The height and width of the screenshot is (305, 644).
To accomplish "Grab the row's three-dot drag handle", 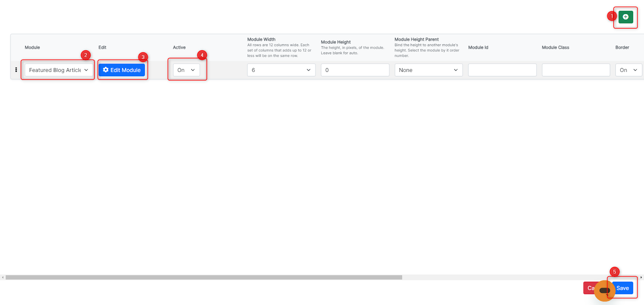I will tap(16, 70).
